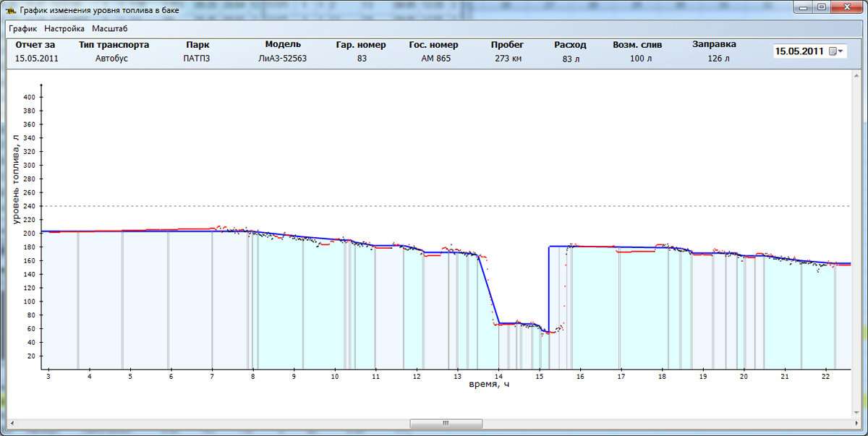Click the 400 label on fuel axis
The height and width of the screenshot is (436, 868).
tap(30, 97)
